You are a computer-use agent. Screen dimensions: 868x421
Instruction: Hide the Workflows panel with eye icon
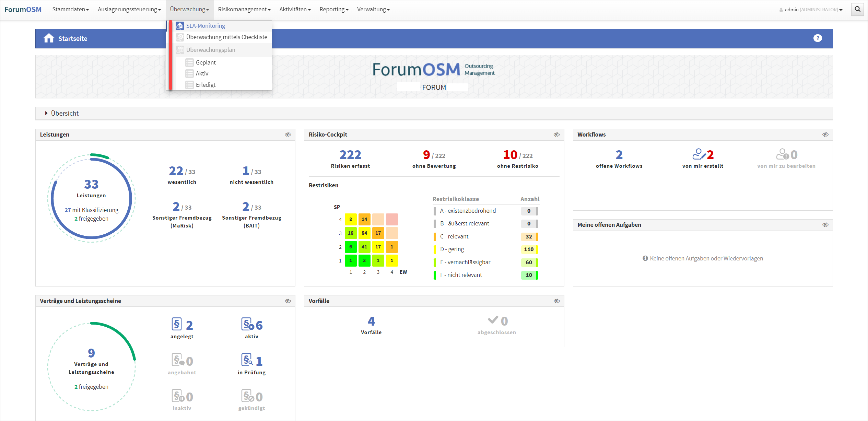click(x=825, y=135)
